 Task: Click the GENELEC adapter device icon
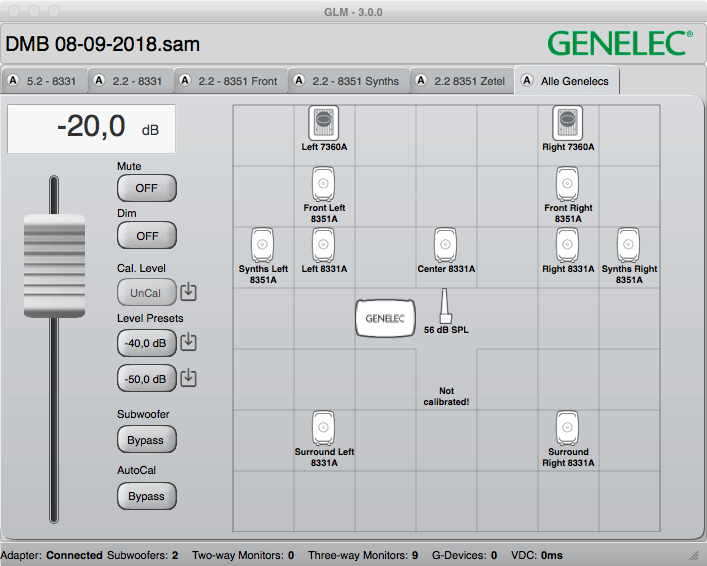pyautogui.click(x=385, y=318)
